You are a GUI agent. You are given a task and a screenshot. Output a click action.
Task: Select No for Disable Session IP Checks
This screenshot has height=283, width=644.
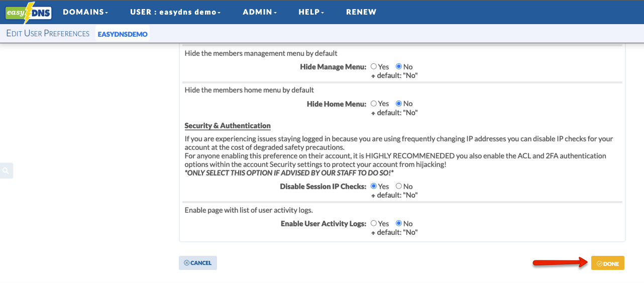click(x=399, y=186)
